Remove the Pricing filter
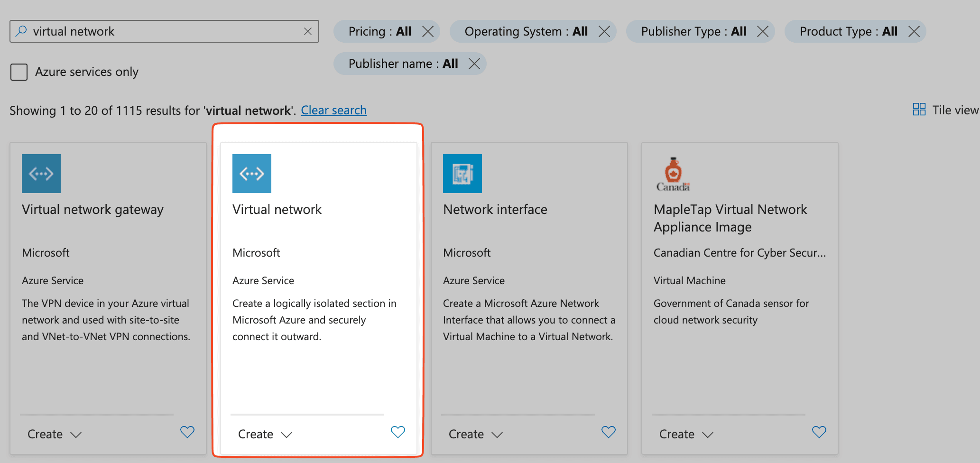 428,31
